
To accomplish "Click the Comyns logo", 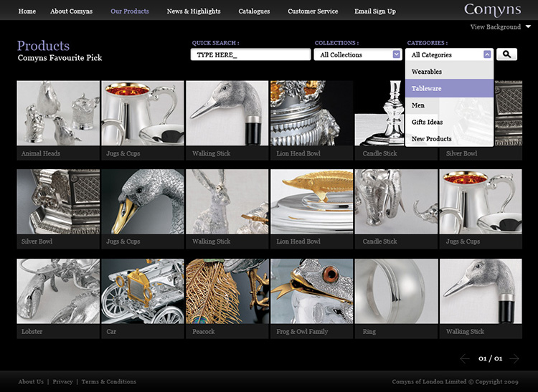I will [x=492, y=10].
